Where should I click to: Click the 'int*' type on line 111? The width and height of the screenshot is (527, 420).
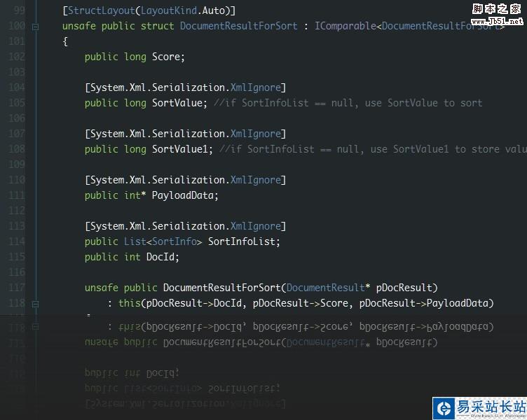135,196
